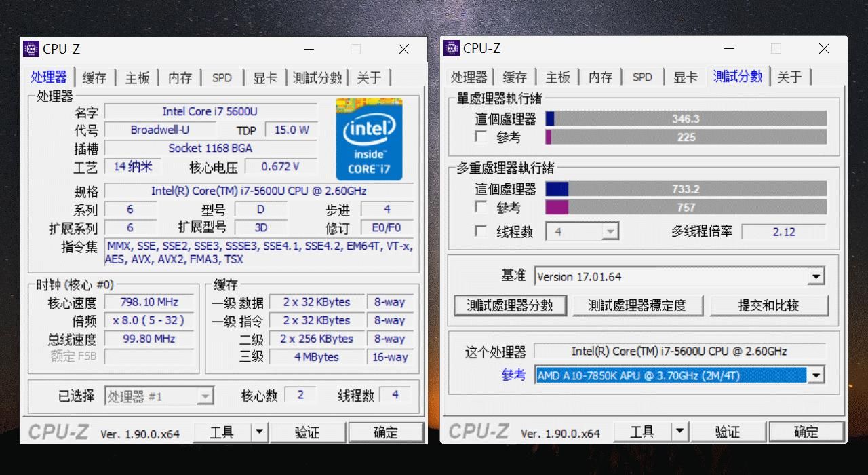The width and height of the screenshot is (868, 475).
Task: Click multi-thread reference bar showing 757
Action: pos(686,208)
